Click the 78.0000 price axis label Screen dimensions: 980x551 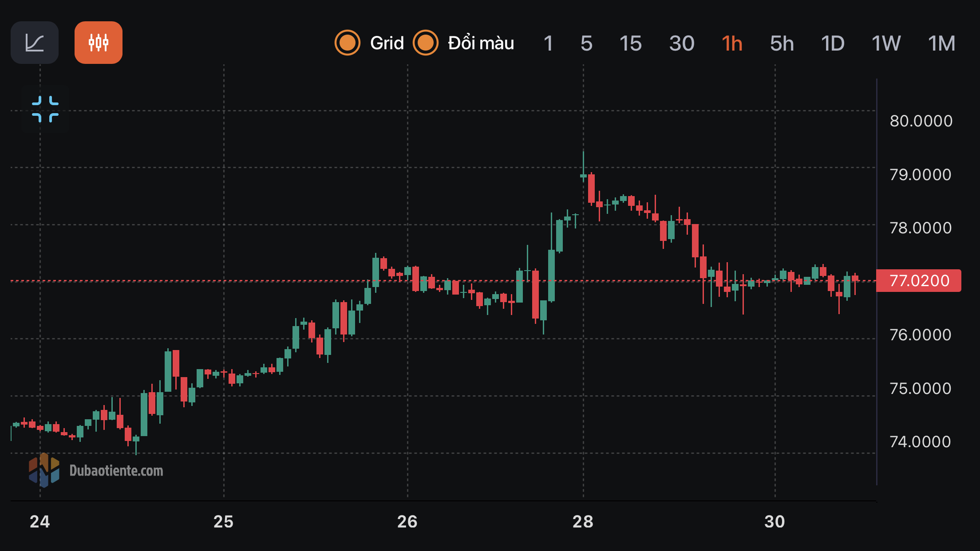pyautogui.click(x=921, y=228)
